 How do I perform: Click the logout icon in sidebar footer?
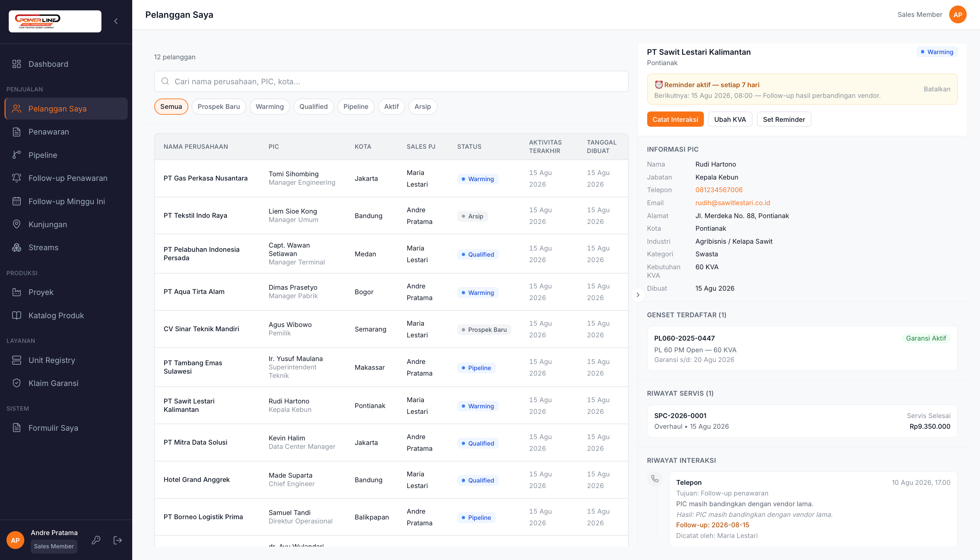pyautogui.click(x=118, y=540)
